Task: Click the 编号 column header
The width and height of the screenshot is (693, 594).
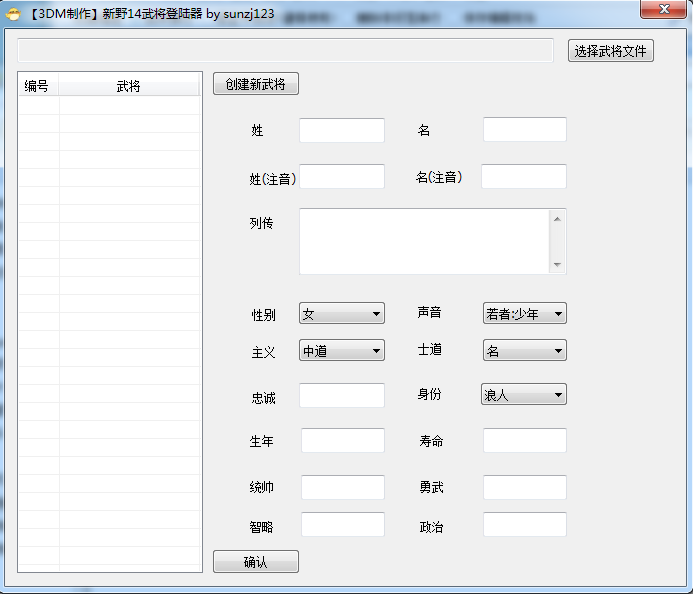Action: 37,87
